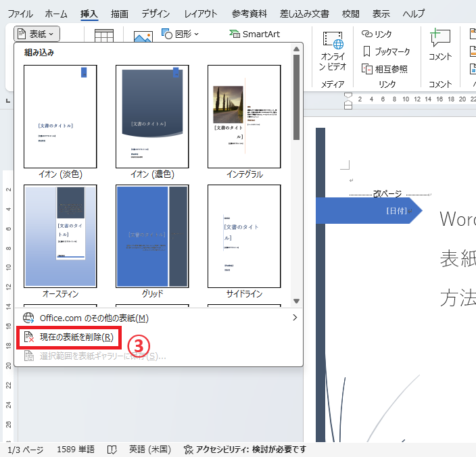Click the table insert icon
The image size is (476, 457).
[x=104, y=36]
